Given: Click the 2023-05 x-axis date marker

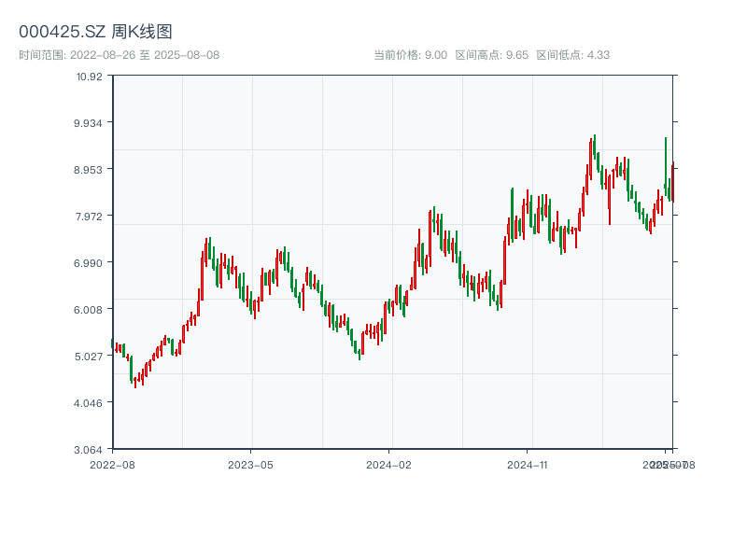Looking at the screenshot, I should click(250, 464).
